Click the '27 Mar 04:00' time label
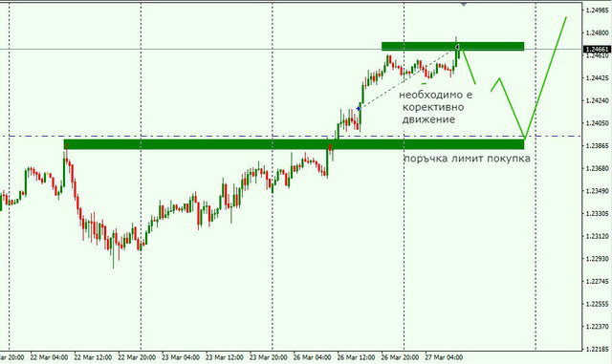This screenshot has width=612, height=364. 444,357
